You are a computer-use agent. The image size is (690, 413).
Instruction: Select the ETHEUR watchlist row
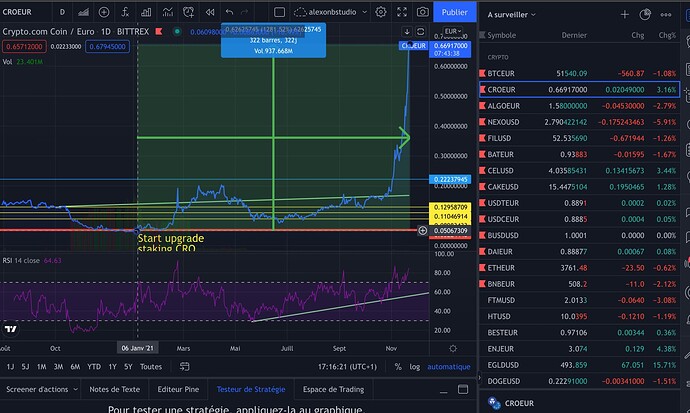coord(579,268)
